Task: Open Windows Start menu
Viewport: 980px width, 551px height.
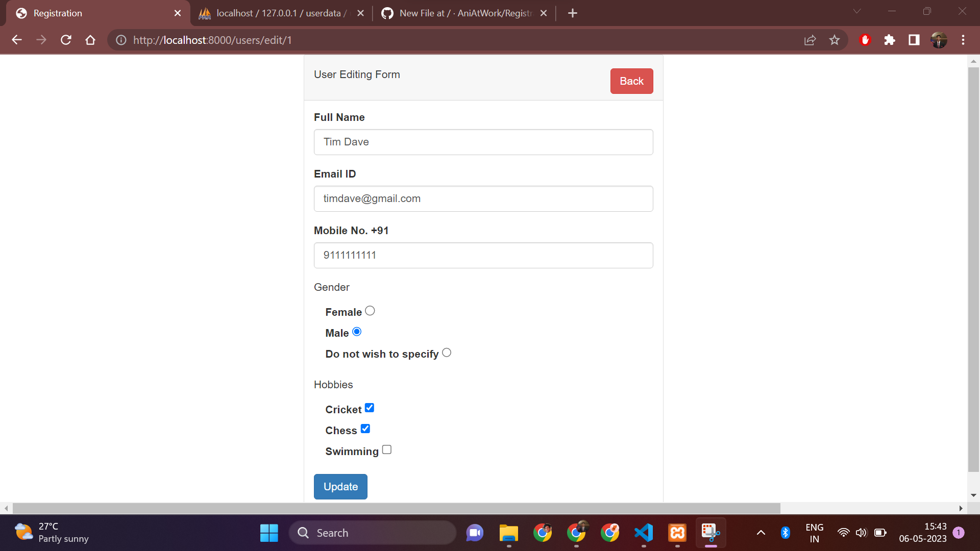Action: 269,533
